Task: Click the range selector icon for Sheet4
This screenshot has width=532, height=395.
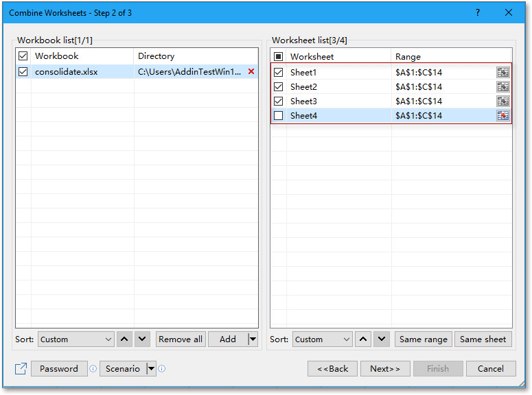Action: point(503,116)
